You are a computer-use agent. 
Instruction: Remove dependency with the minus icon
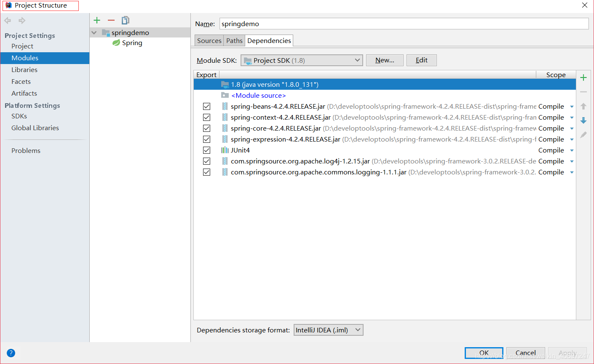click(x=583, y=92)
